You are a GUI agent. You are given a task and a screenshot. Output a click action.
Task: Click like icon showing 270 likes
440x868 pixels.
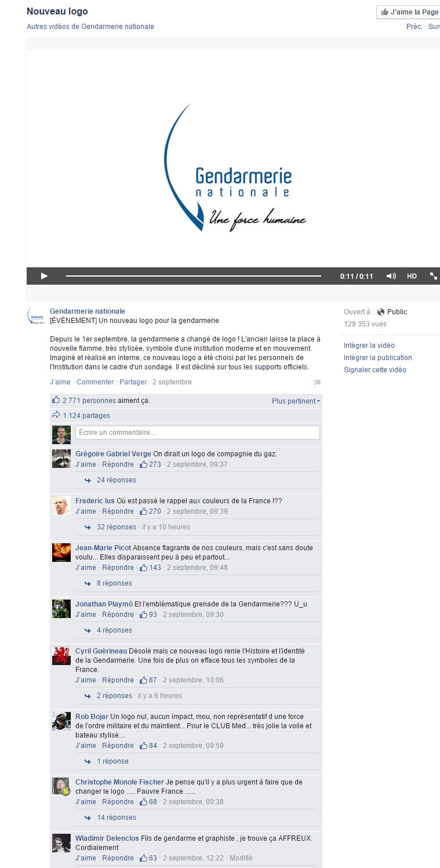click(143, 511)
